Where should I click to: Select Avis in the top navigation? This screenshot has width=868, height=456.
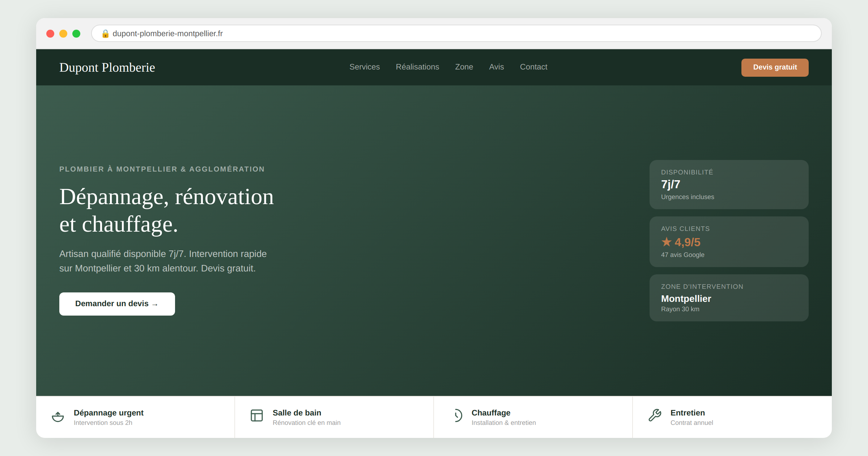point(496,67)
